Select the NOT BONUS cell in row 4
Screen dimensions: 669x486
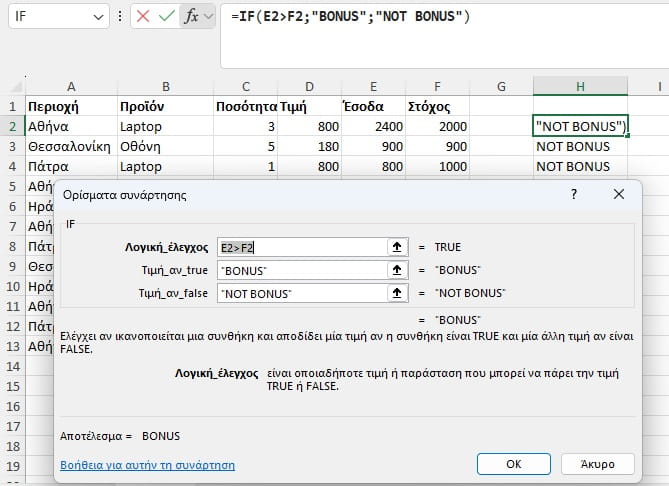click(580, 166)
